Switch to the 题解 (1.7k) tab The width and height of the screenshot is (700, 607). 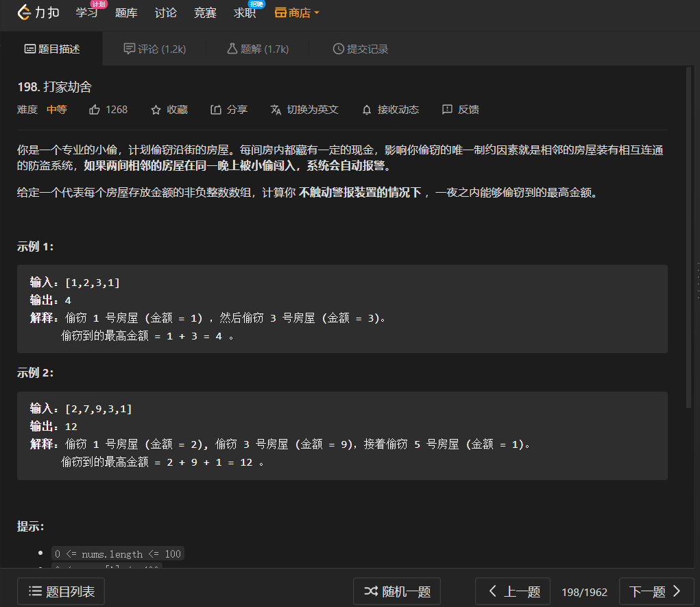coord(258,49)
